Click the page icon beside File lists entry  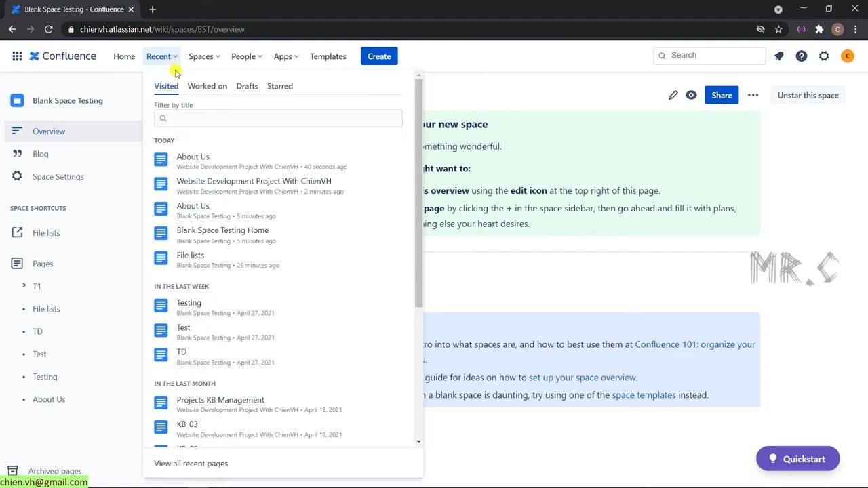(x=161, y=258)
